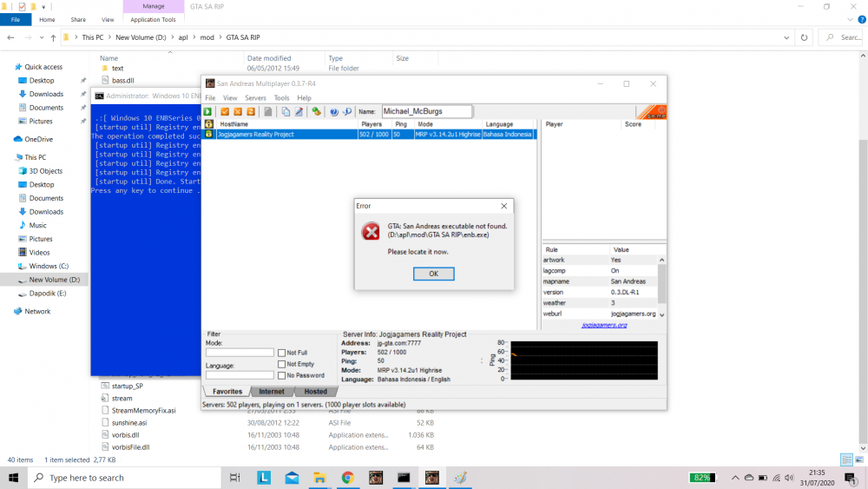Open the jogjagamers.org link
This screenshot has width=868, height=489.
pos(604,325)
